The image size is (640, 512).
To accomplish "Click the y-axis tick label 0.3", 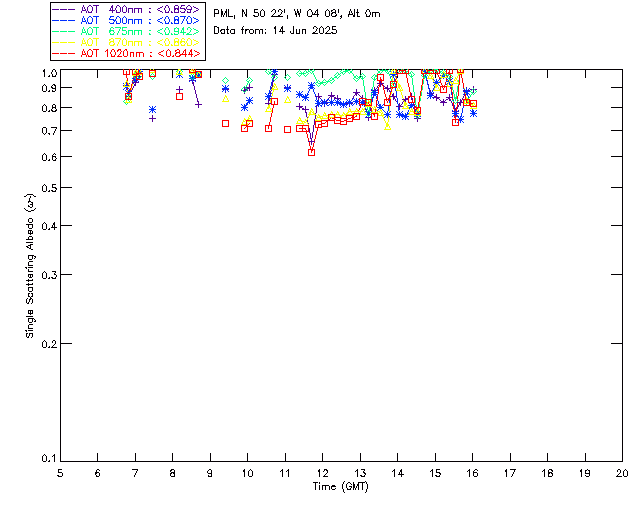I will click(x=47, y=275).
